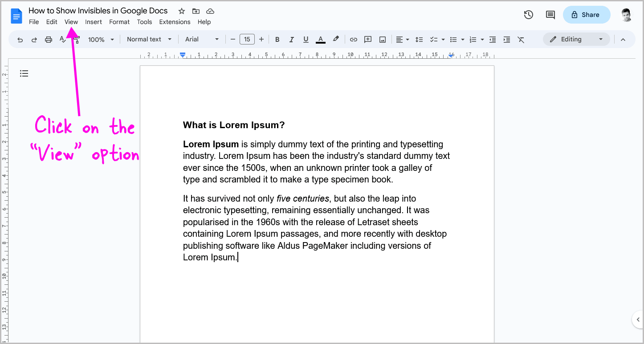Click the Paint format tool

click(76, 39)
